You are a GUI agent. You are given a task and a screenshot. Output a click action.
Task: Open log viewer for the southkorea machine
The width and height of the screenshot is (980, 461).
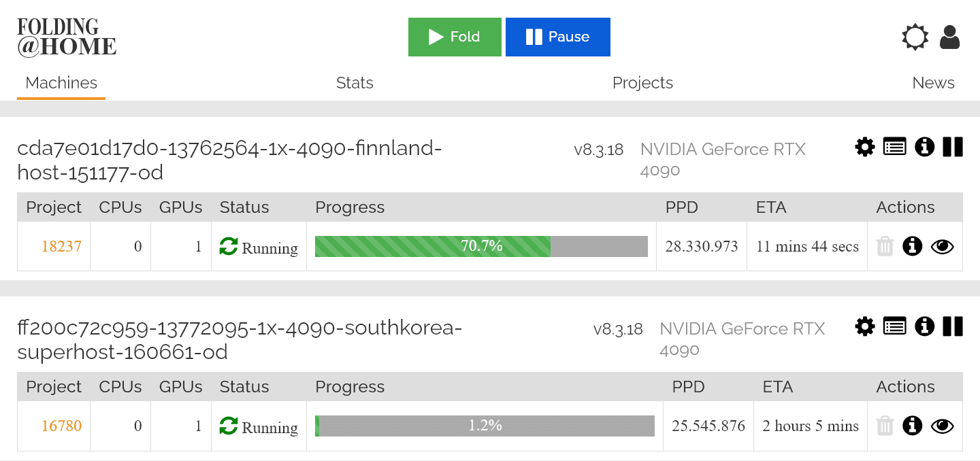coord(894,326)
